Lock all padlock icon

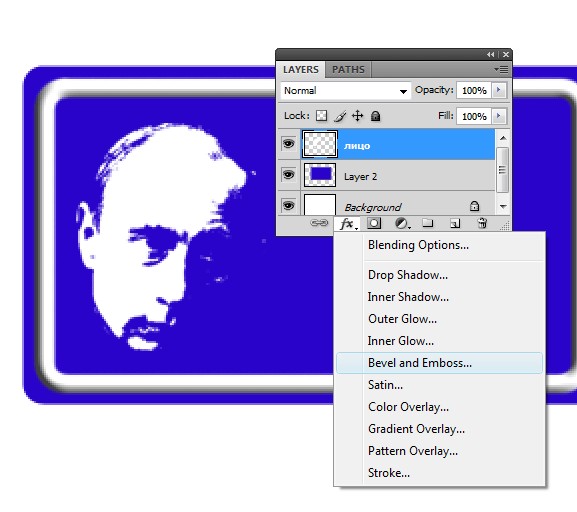point(375,116)
